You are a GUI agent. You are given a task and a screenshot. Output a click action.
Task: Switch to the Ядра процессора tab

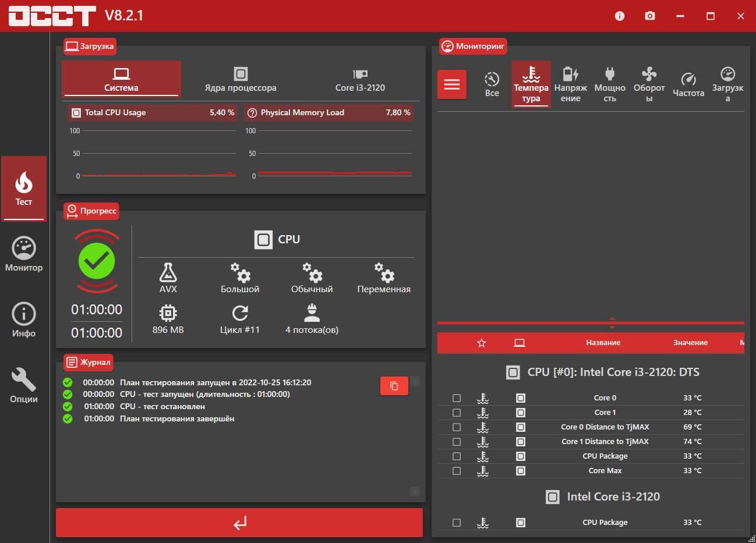point(241,79)
